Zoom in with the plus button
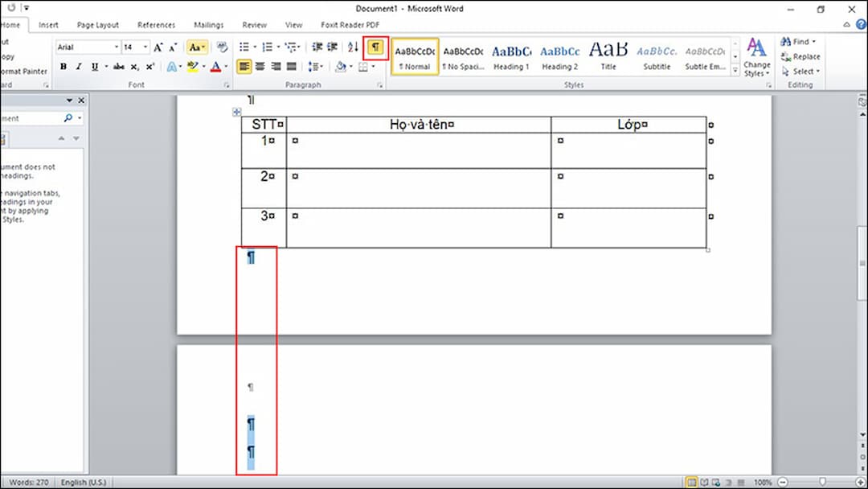The height and width of the screenshot is (489, 868). [x=861, y=483]
